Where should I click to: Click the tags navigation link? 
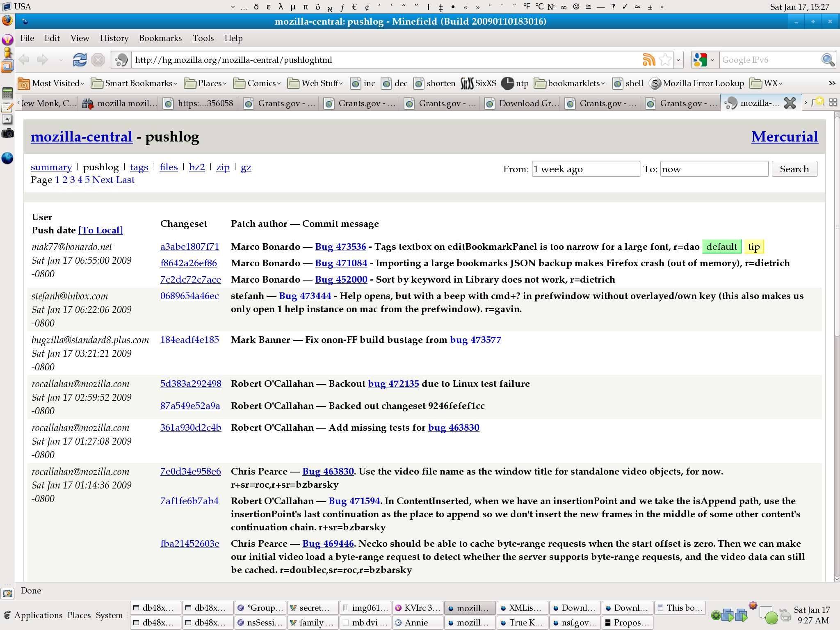[139, 167]
